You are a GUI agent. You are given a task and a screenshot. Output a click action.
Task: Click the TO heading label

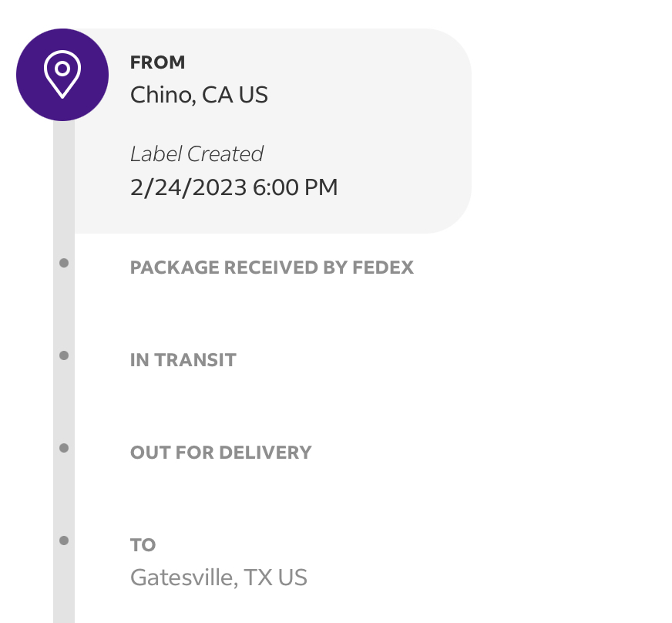(143, 545)
